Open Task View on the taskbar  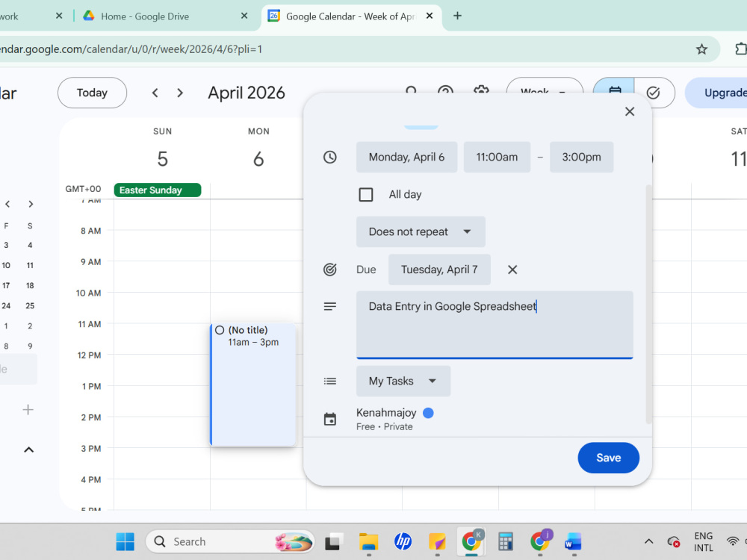334,541
